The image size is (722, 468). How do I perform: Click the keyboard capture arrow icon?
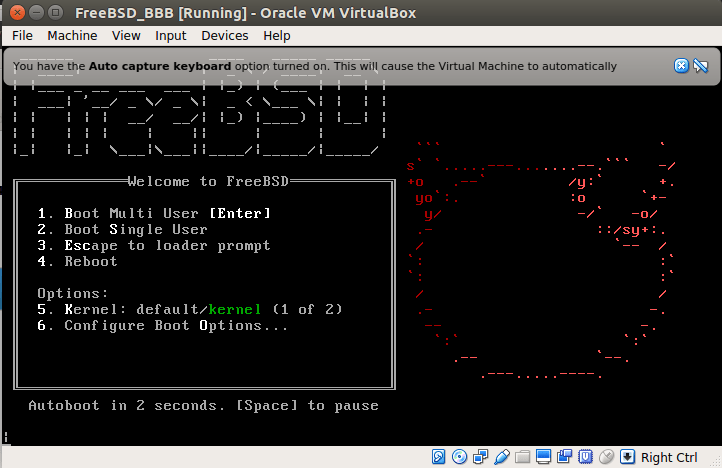click(627, 456)
